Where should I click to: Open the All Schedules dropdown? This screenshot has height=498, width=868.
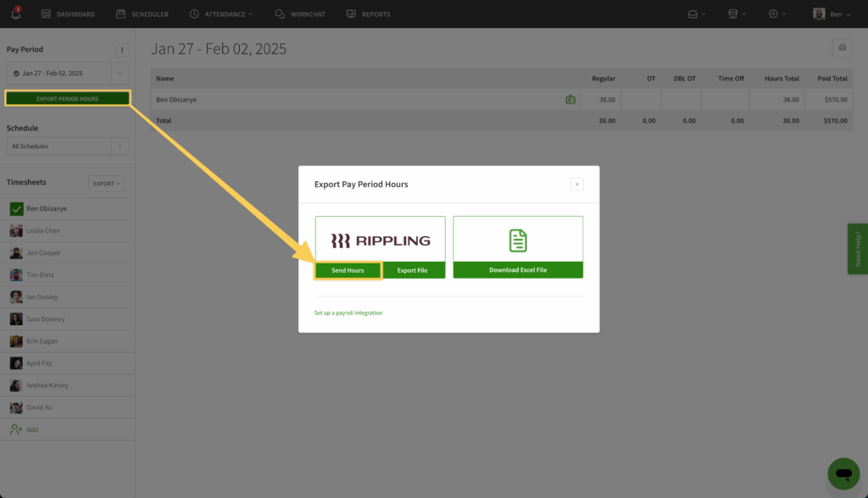pyautogui.click(x=67, y=146)
